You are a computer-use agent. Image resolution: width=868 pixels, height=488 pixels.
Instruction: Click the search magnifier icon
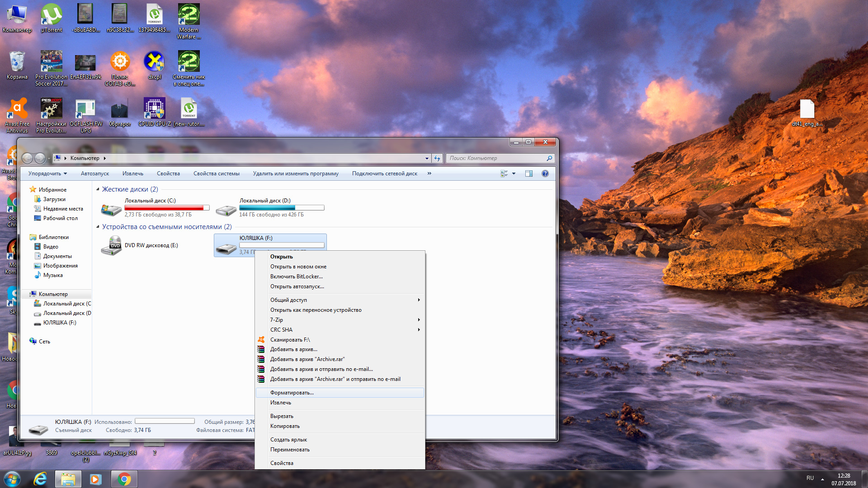(549, 158)
